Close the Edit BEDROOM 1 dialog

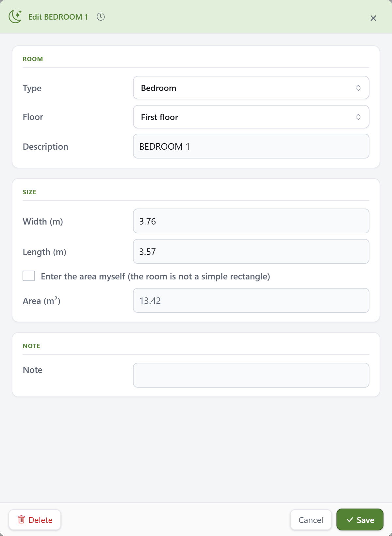coord(373,18)
